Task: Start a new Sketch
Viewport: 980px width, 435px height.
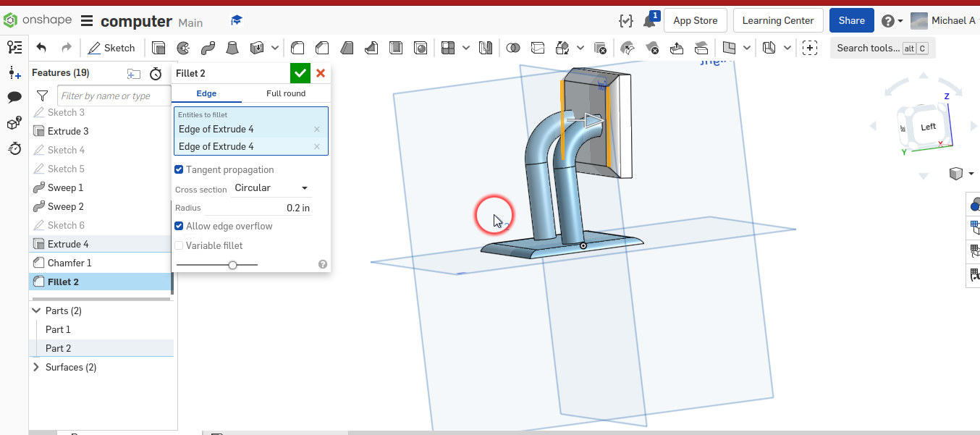Action: coord(111,48)
